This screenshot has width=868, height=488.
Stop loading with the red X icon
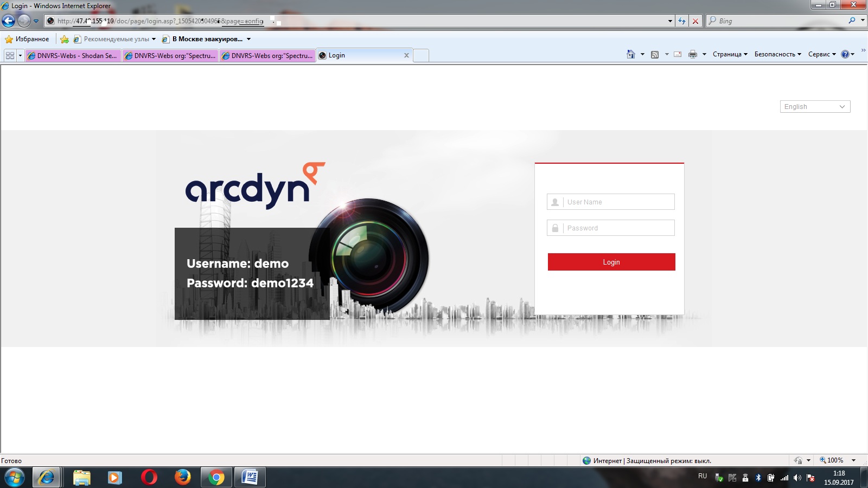pos(695,21)
